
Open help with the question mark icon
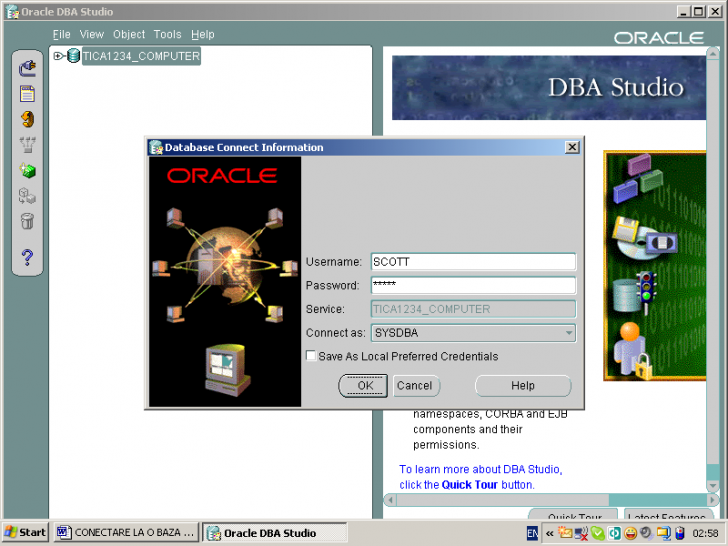coord(28,258)
